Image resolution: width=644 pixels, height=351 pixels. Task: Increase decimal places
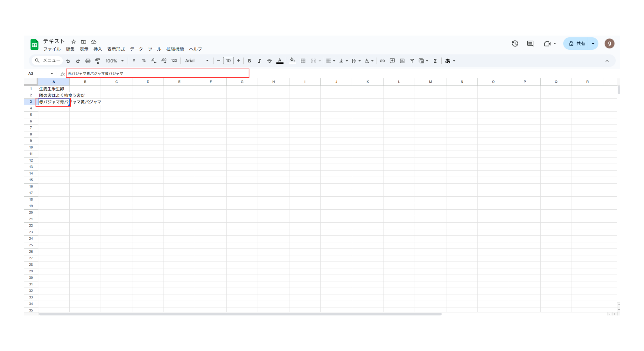point(164,61)
